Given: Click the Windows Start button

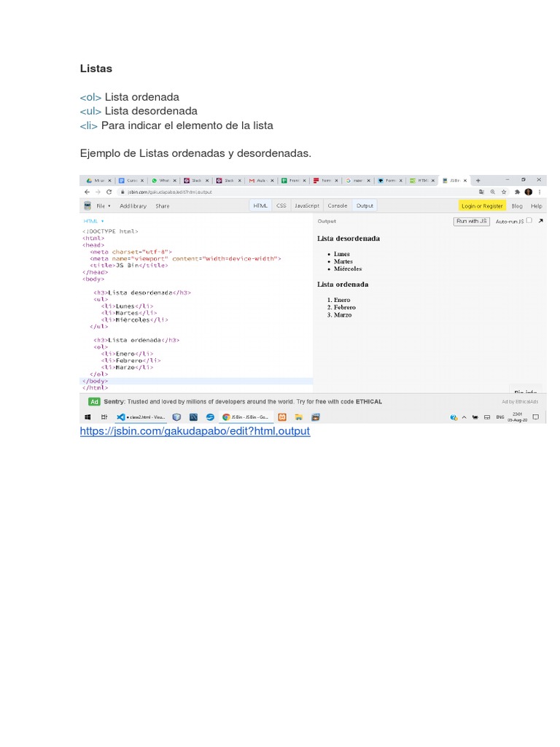Looking at the screenshot, I should (87, 417).
